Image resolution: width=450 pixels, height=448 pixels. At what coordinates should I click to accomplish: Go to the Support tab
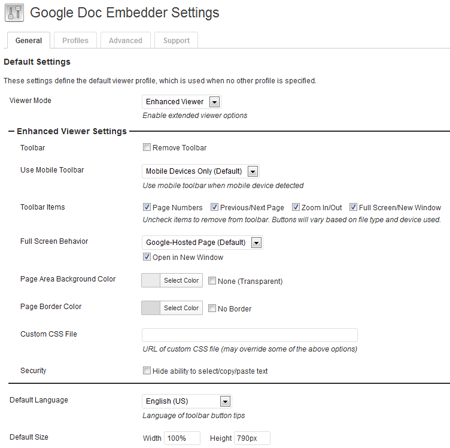click(x=176, y=40)
